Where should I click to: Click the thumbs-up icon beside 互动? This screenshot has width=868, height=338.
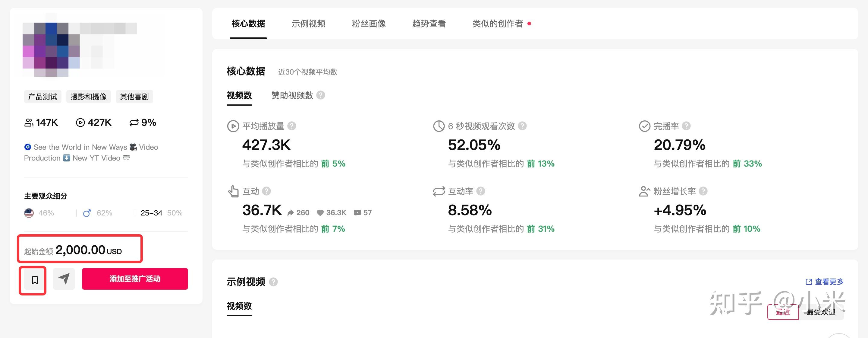[233, 191]
